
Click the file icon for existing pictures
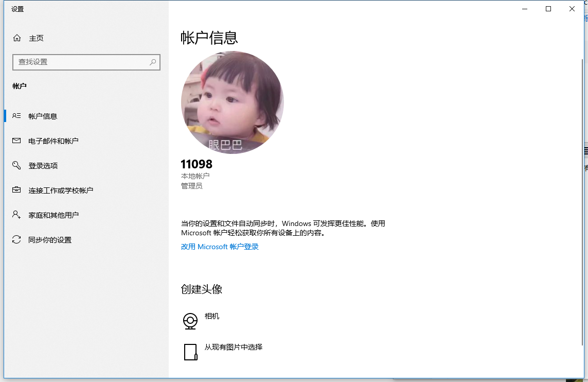point(190,352)
